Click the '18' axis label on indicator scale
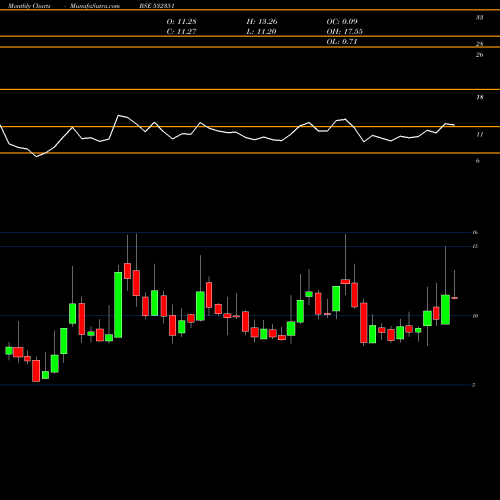This screenshot has height=500, width=500. coord(479,97)
